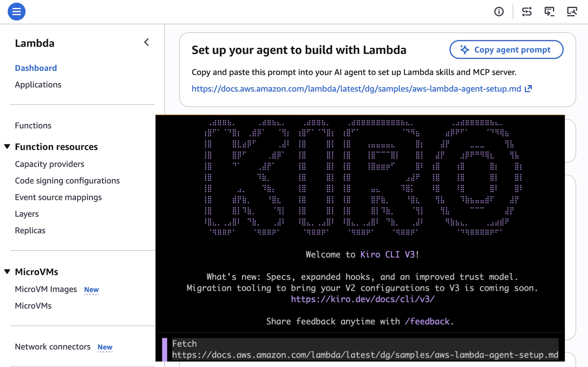Open the CloudShell terminal icon
This screenshot has width=588, height=367.
549,12
